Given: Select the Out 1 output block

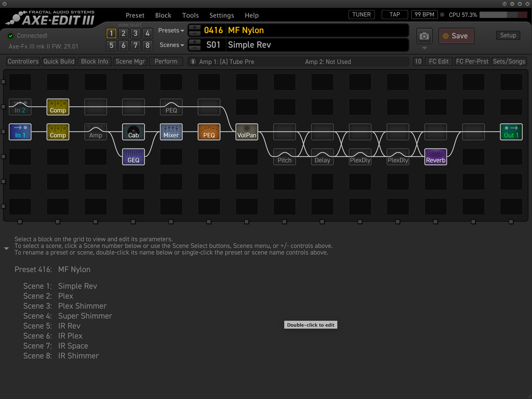Looking at the screenshot, I should (511, 132).
